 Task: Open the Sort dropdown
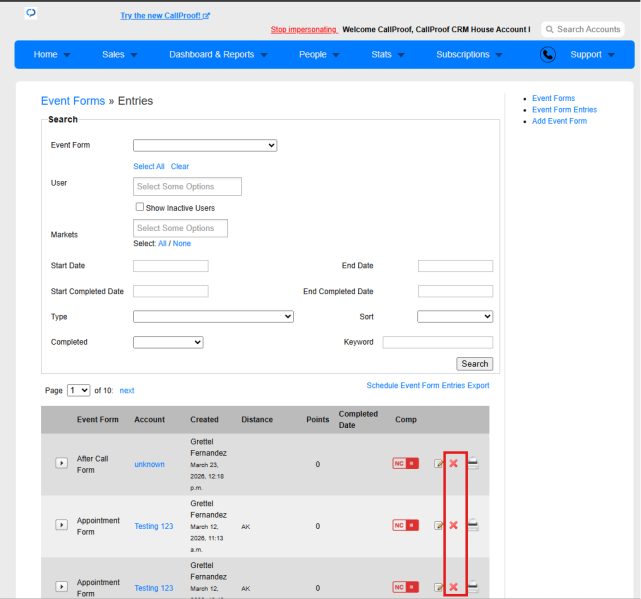pyautogui.click(x=455, y=316)
